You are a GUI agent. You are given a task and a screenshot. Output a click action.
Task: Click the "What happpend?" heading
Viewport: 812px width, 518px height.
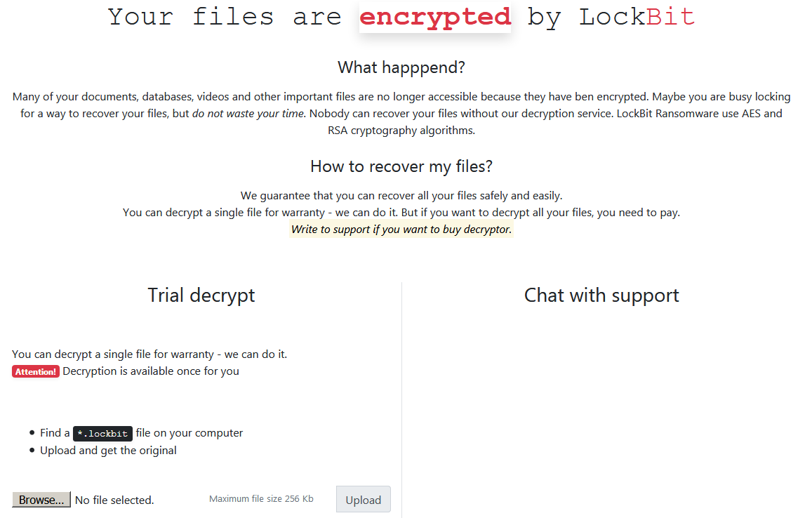pyautogui.click(x=401, y=67)
